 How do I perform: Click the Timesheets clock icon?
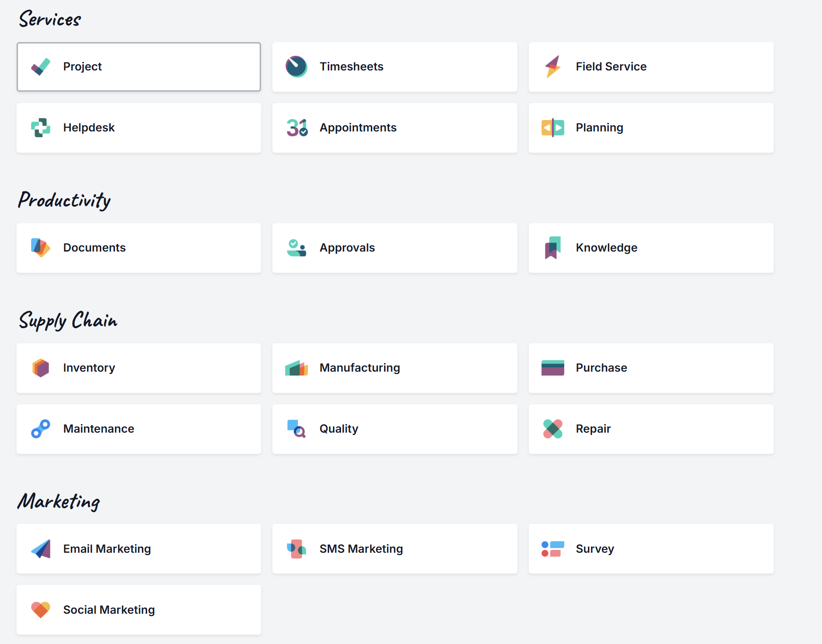297,67
